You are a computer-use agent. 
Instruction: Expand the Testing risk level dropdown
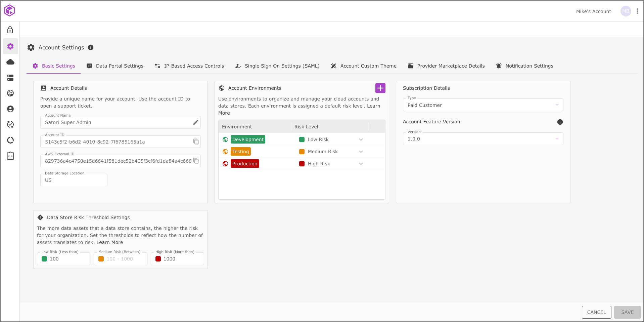[x=361, y=152]
